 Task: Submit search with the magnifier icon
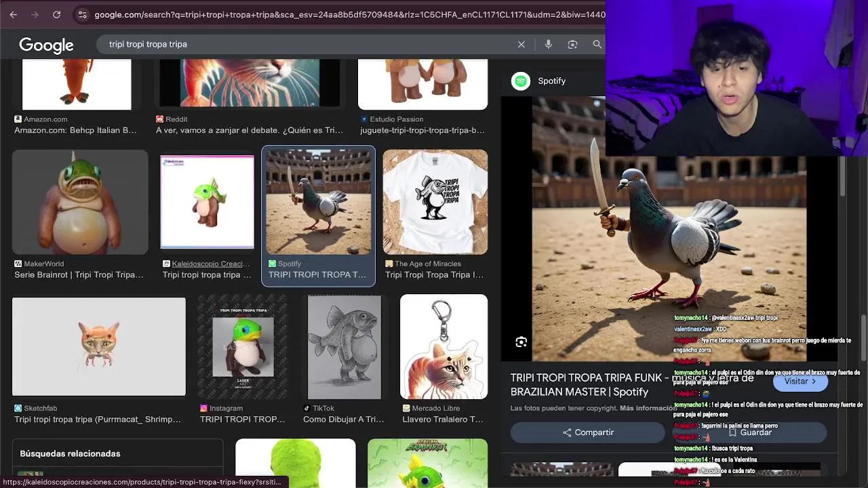pos(597,44)
